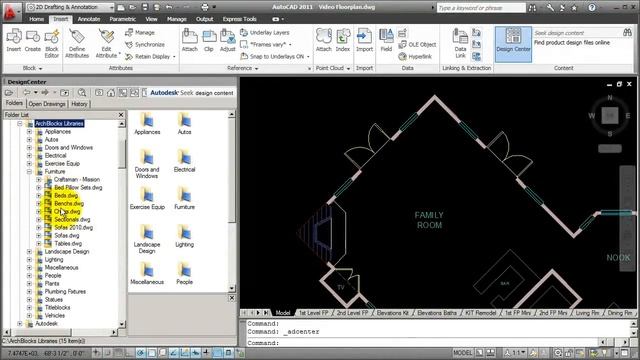Expand the Landscape Design folder

[29, 251]
